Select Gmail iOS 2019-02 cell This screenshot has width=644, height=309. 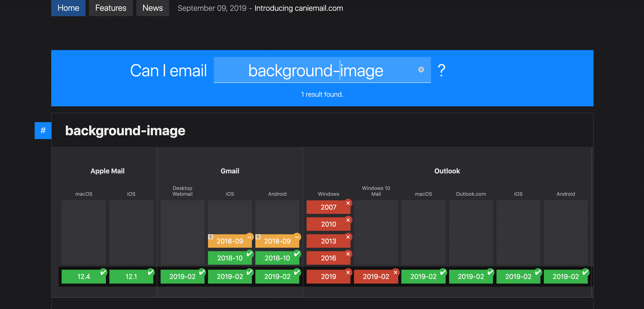[x=230, y=276]
